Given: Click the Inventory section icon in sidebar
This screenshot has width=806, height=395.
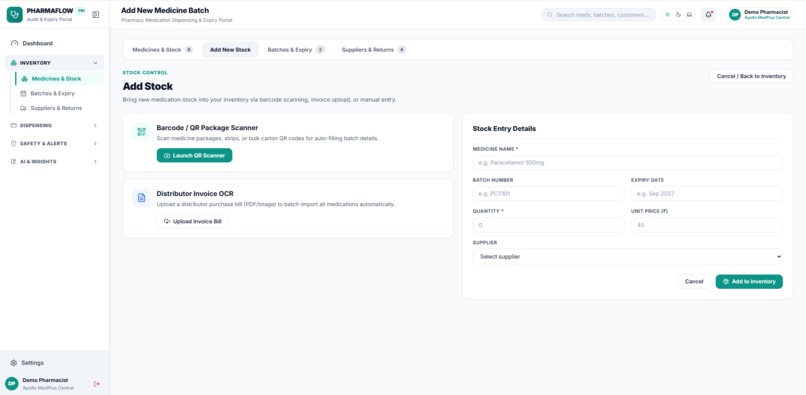Looking at the screenshot, I should pos(13,63).
